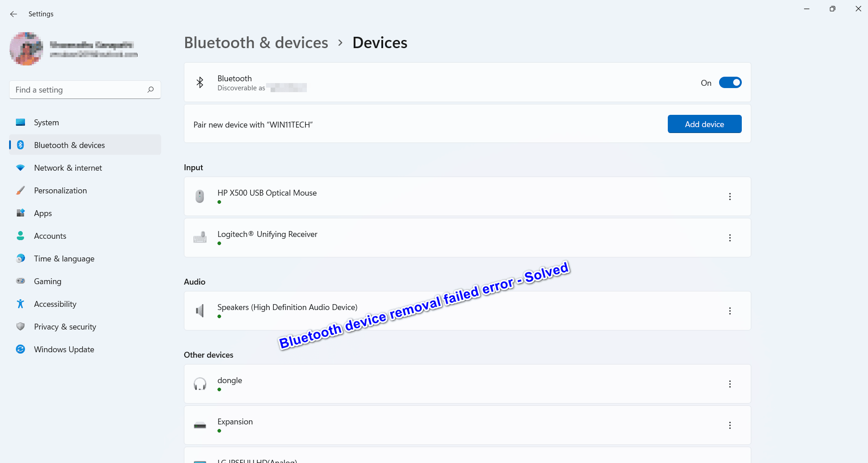This screenshot has height=463, width=868.
Task: Open more options for Expansion device
Action: click(730, 425)
